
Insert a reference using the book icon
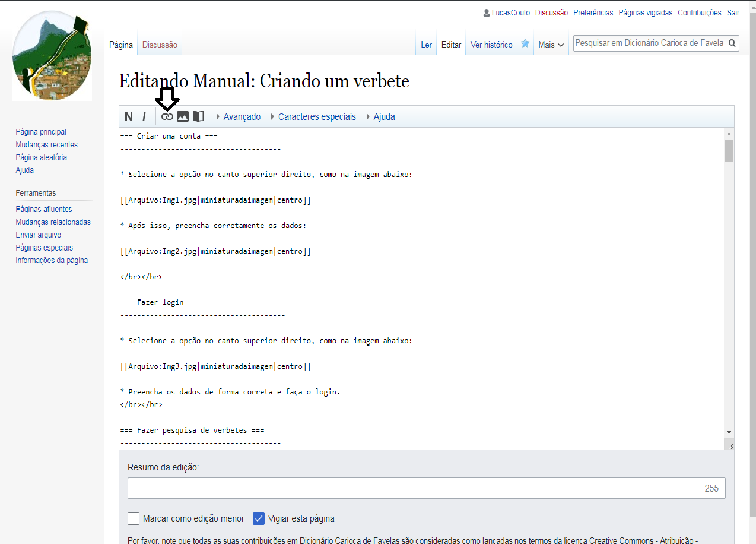pos(198,117)
